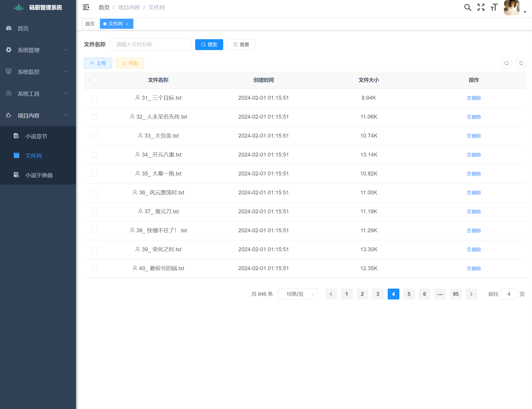Delete the file 35_大幕一角.txt

coord(474,174)
